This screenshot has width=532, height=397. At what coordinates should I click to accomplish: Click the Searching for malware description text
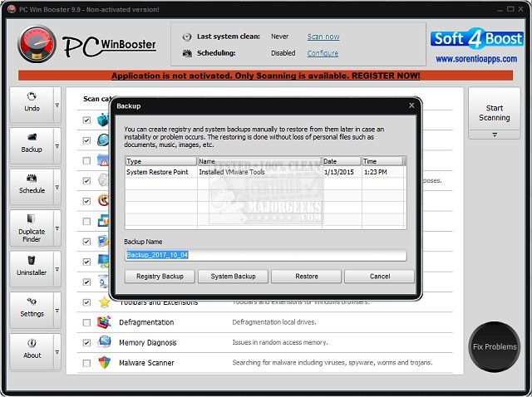pyautogui.click(x=332, y=363)
